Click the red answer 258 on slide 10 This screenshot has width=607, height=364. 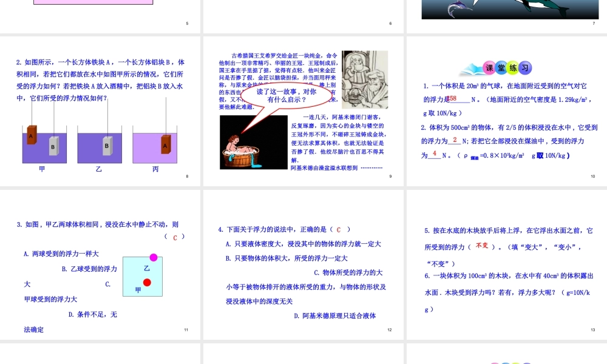click(453, 99)
